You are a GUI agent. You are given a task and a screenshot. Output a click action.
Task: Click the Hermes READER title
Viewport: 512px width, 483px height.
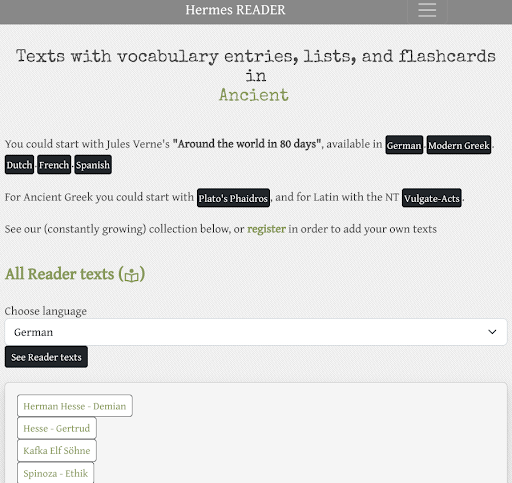(x=235, y=10)
